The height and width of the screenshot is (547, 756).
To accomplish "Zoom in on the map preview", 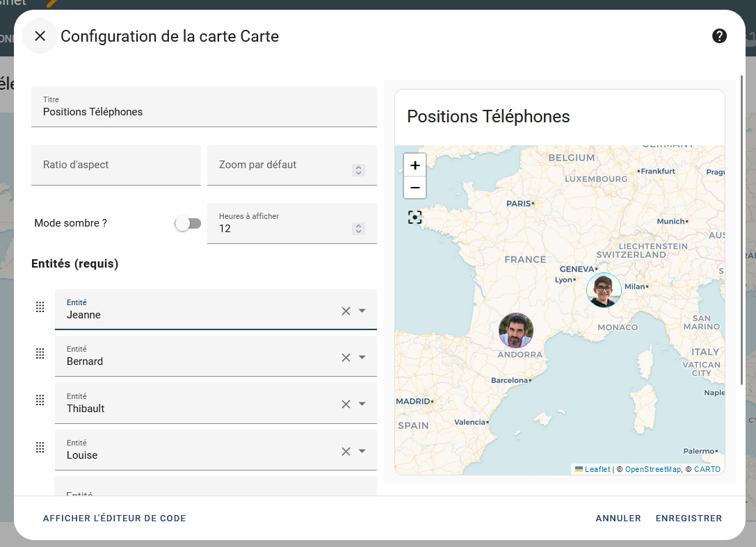I will pyautogui.click(x=415, y=165).
